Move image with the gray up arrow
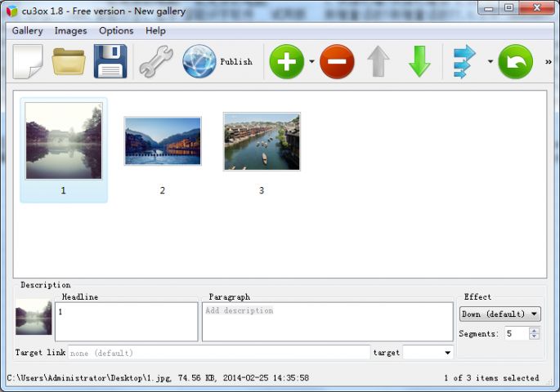The width and height of the screenshot is (560, 392). 378,62
